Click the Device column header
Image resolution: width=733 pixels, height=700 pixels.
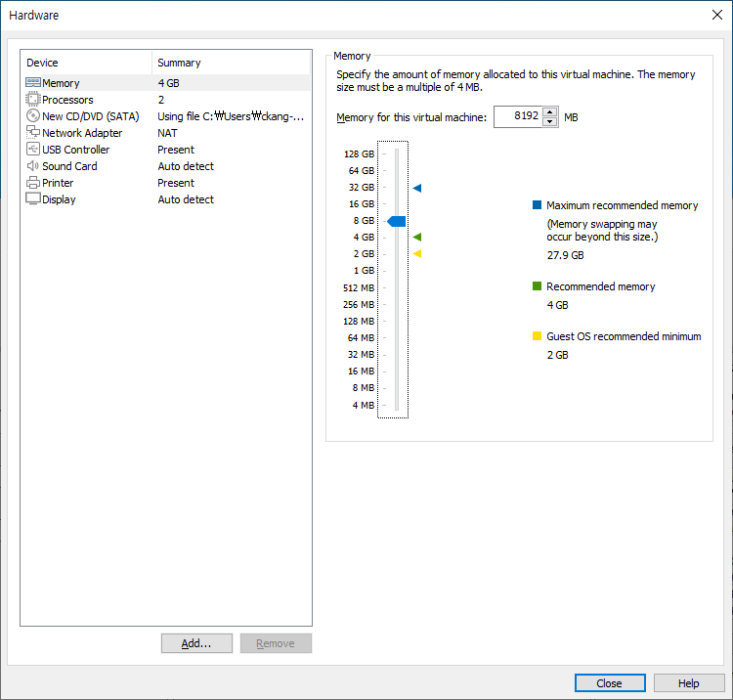coord(86,63)
